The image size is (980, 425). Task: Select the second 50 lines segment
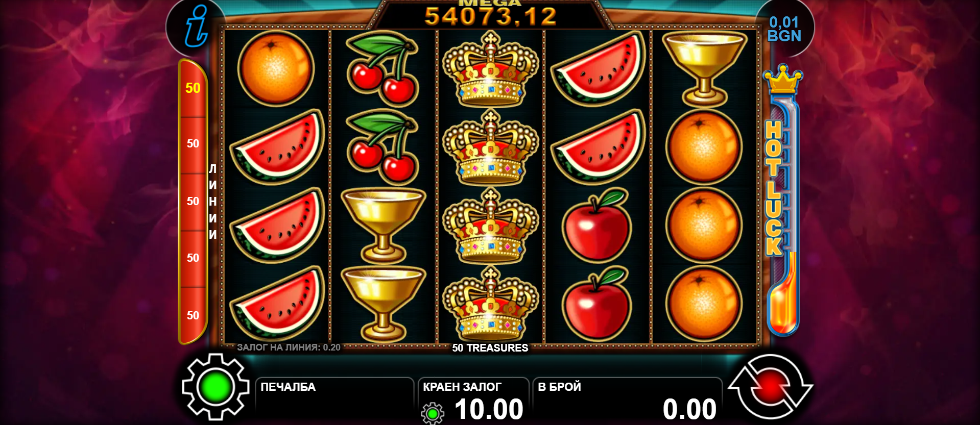[193, 144]
